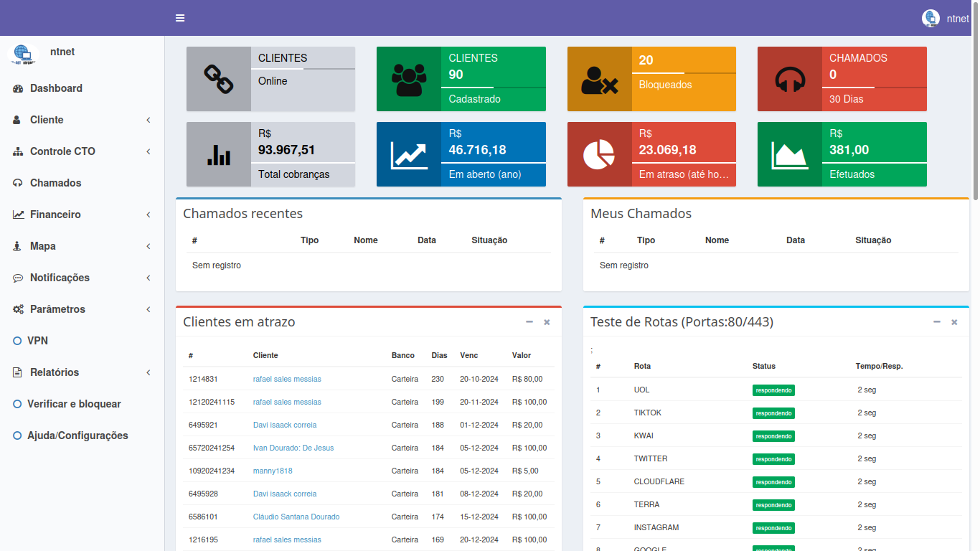Open client Davi isaack correia for invoice 6495921

click(x=285, y=425)
